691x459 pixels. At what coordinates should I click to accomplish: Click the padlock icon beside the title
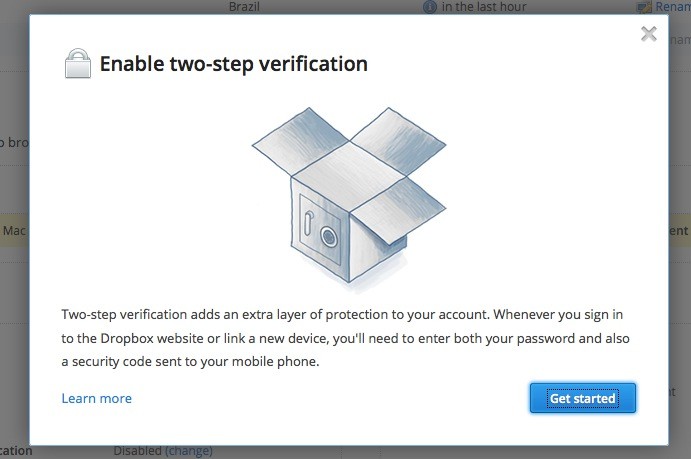pyautogui.click(x=77, y=65)
